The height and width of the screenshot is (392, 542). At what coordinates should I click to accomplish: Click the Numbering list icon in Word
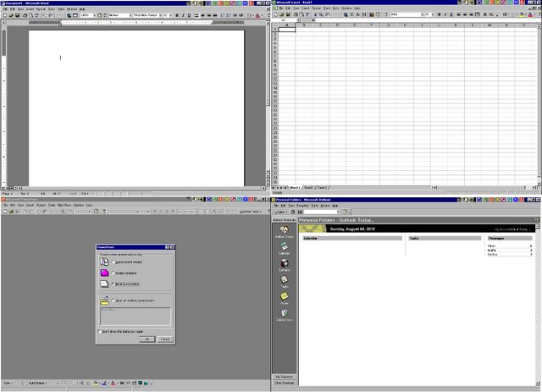[x=222, y=15]
